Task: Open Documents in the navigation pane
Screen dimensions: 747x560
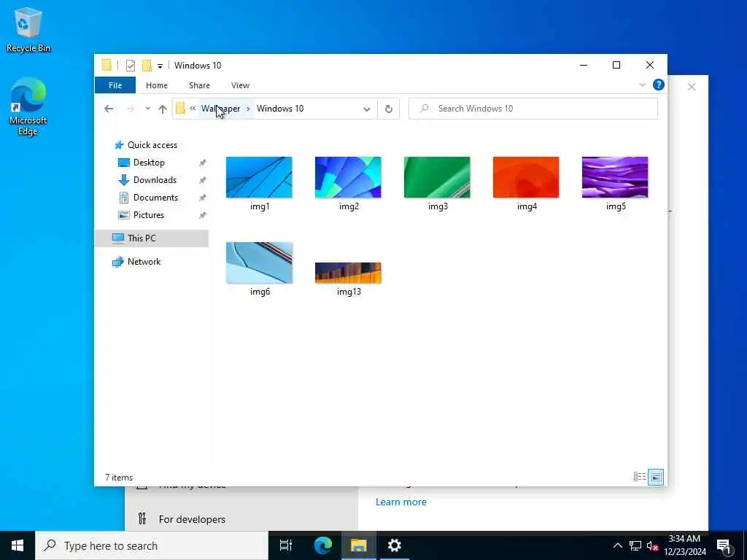Action: coord(155,197)
